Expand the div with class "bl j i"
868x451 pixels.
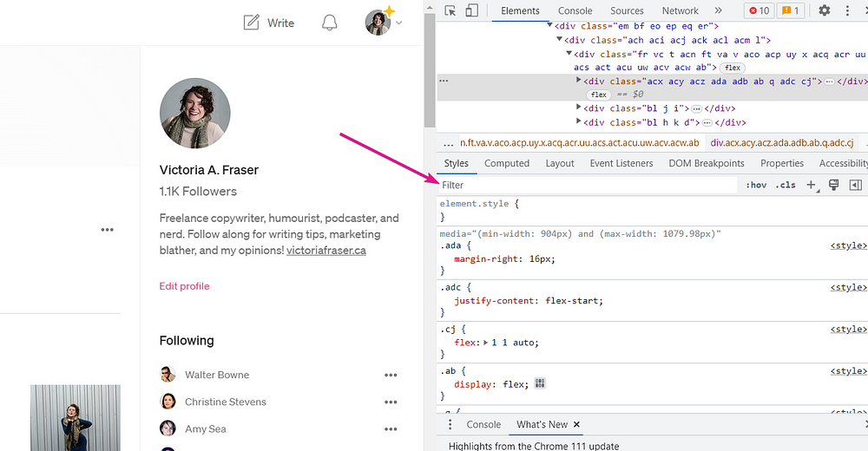(579, 108)
